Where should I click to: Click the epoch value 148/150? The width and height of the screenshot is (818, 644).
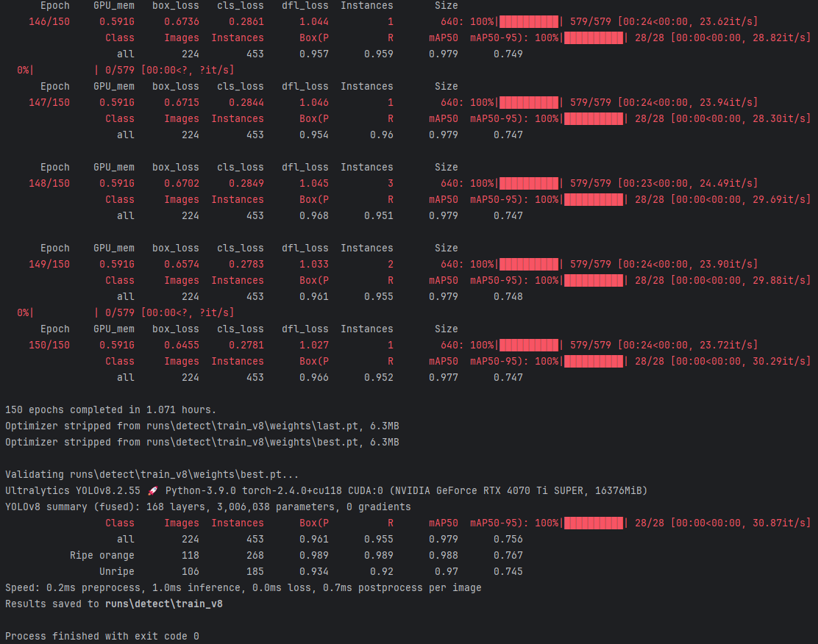49,184
